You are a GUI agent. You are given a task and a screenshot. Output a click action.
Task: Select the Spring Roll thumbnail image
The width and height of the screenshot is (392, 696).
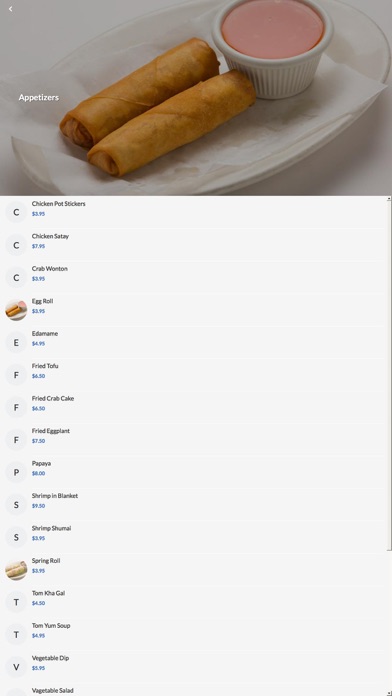click(x=16, y=569)
